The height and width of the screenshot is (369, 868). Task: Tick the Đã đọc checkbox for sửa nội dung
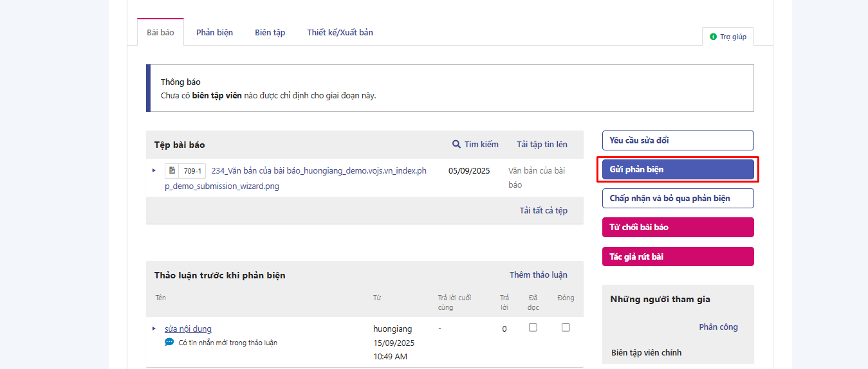533,327
